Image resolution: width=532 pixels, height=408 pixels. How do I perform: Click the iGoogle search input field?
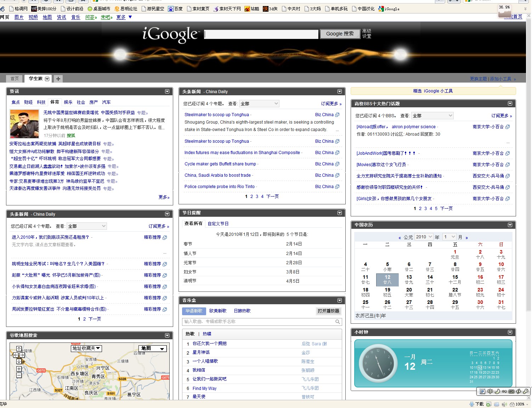pyautogui.click(x=261, y=34)
